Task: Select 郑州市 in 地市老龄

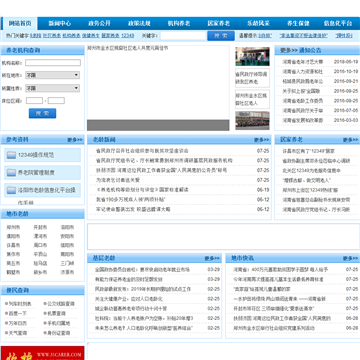Action: pos(13,227)
